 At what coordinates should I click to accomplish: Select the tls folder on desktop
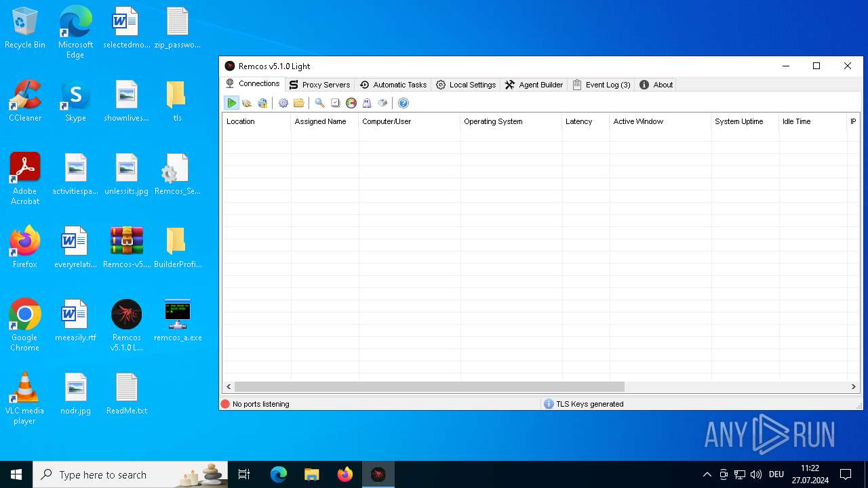click(x=177, y=102)
